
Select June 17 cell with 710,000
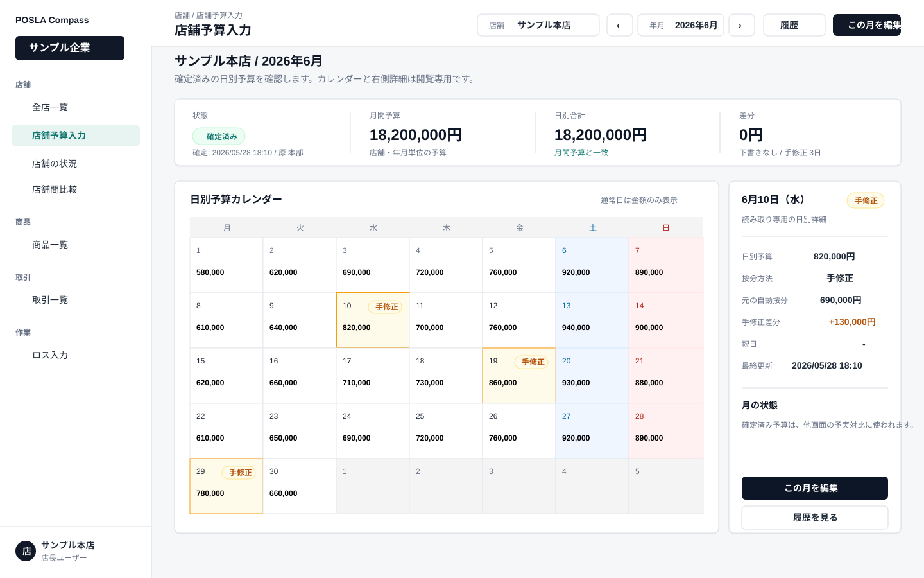[x=373, y=376]
